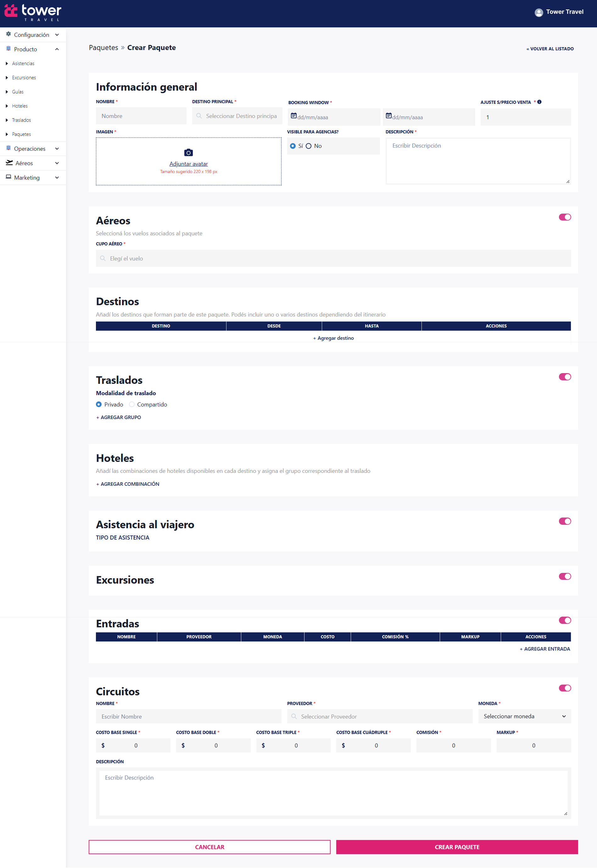Focus the Costo base triple field

click(293, 746)
